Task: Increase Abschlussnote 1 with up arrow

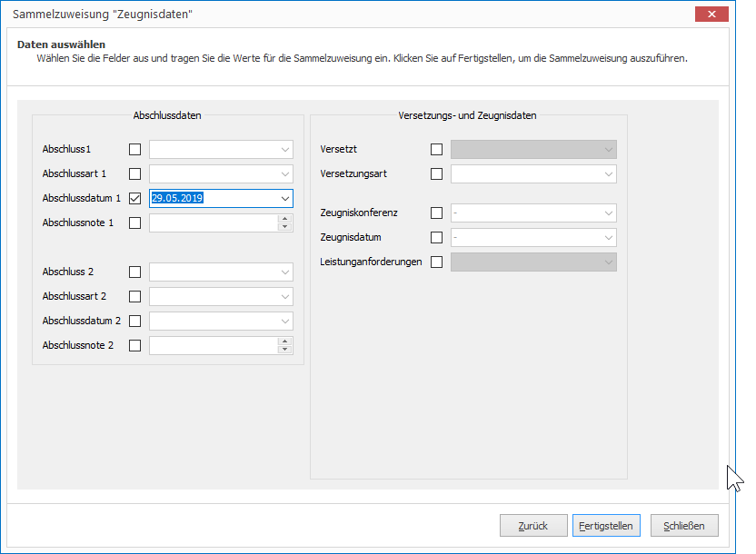Action: pos(285,219)
